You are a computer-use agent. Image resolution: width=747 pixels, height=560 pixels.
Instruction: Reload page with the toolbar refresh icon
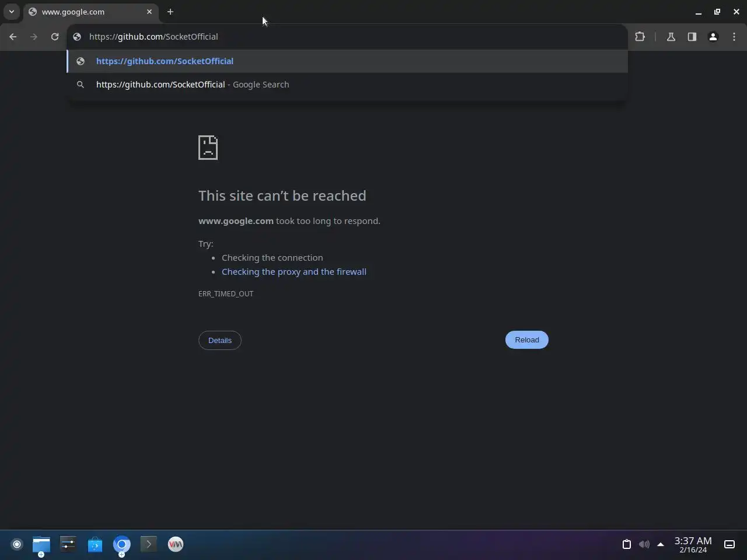55,37
